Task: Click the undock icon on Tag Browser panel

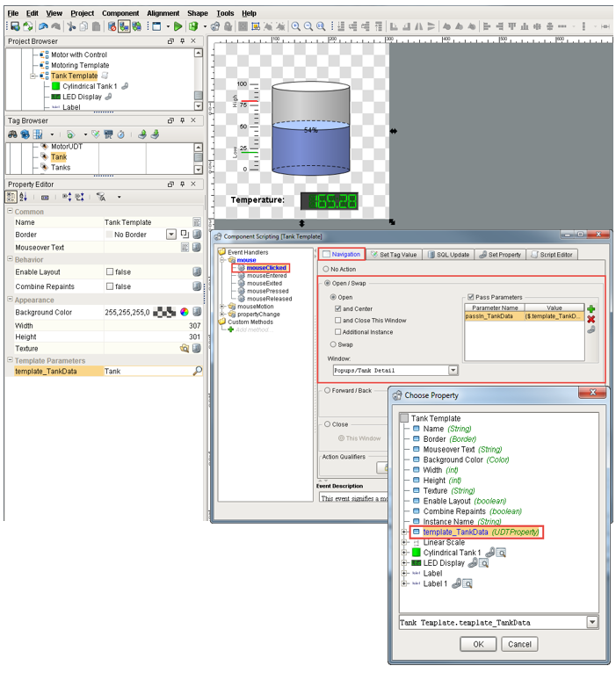Action: [170, 120]
